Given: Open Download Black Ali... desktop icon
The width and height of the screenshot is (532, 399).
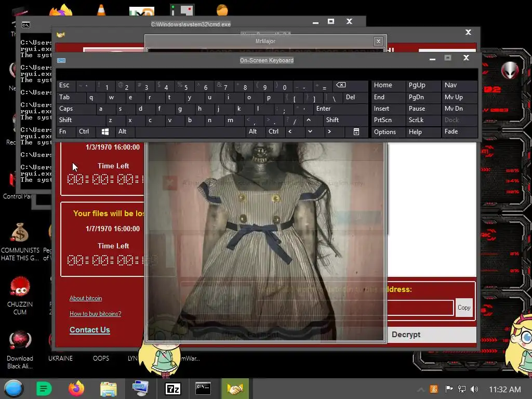Looking at the screenshot, I should (20, 350).
